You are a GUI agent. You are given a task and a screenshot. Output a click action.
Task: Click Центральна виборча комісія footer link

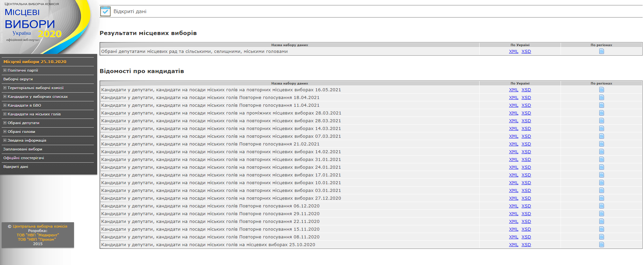pos(40,226)
